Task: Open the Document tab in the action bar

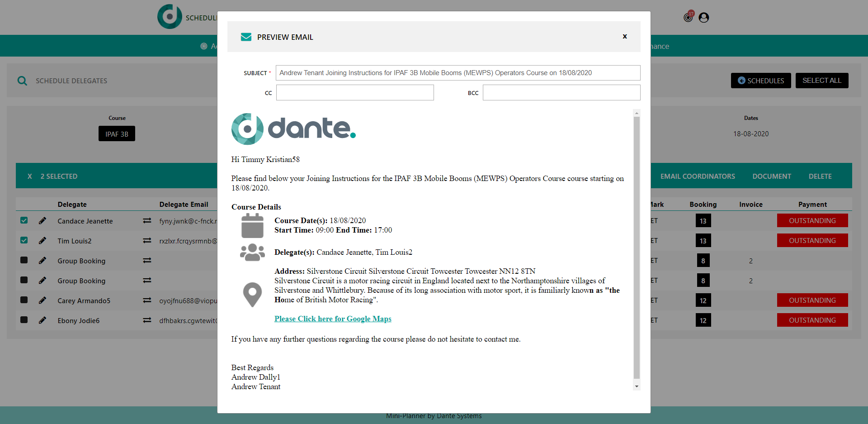Action: 772,176
